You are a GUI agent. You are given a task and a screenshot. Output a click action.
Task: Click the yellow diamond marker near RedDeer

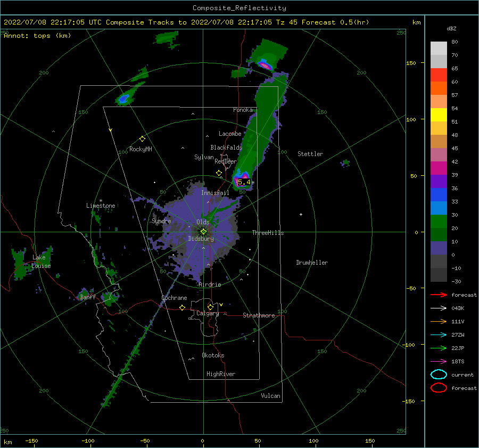tap(219, 173)
